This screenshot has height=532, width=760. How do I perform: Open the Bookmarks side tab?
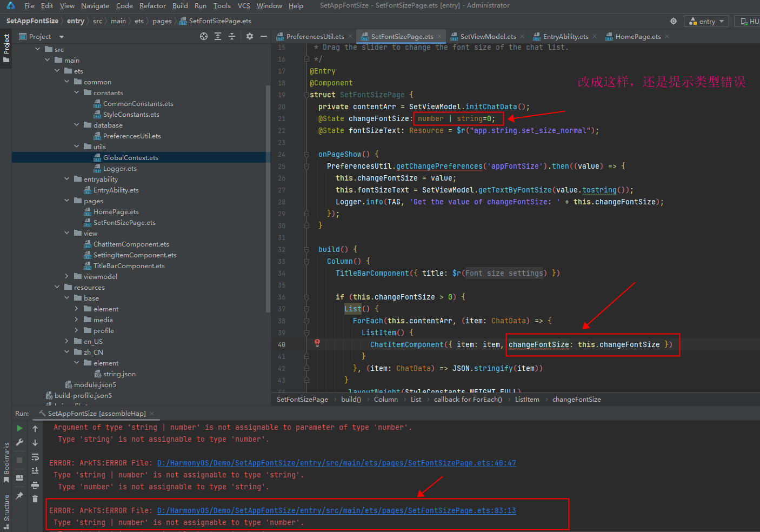tap(6, 462)
